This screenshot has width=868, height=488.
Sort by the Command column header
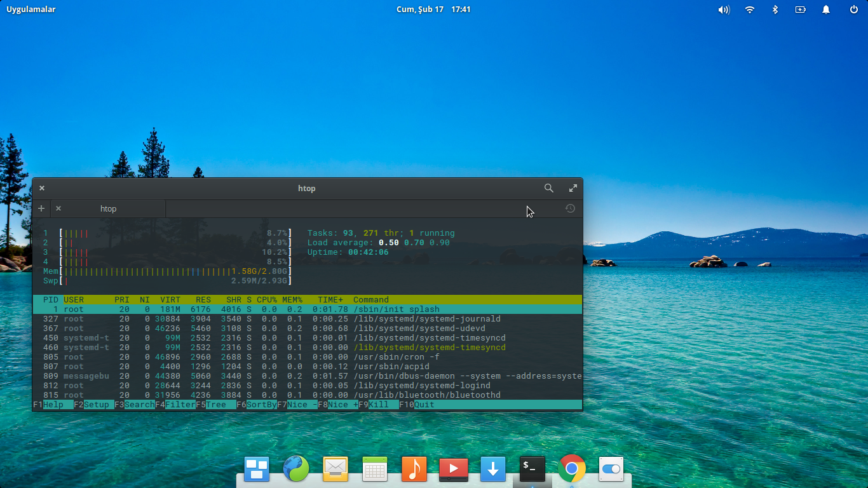point(371,300)
